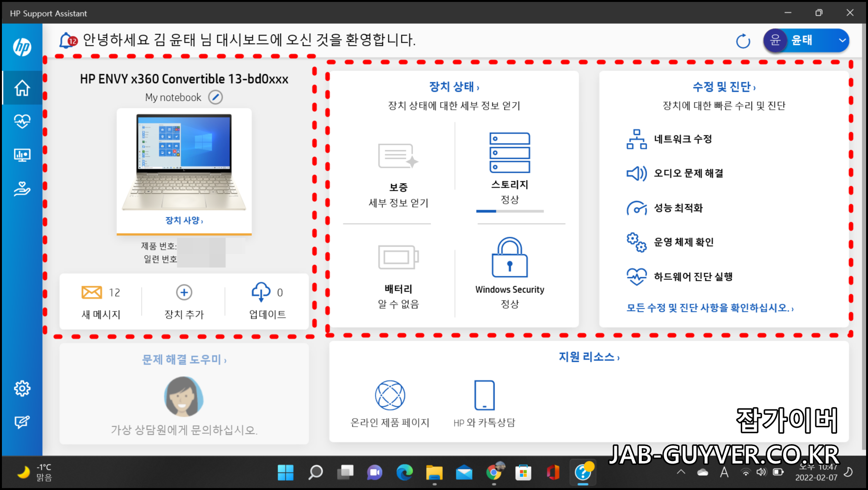Open the monitor chart sidebar icon
This screenshot has width=868, height=490.
[x=22, y=155]
